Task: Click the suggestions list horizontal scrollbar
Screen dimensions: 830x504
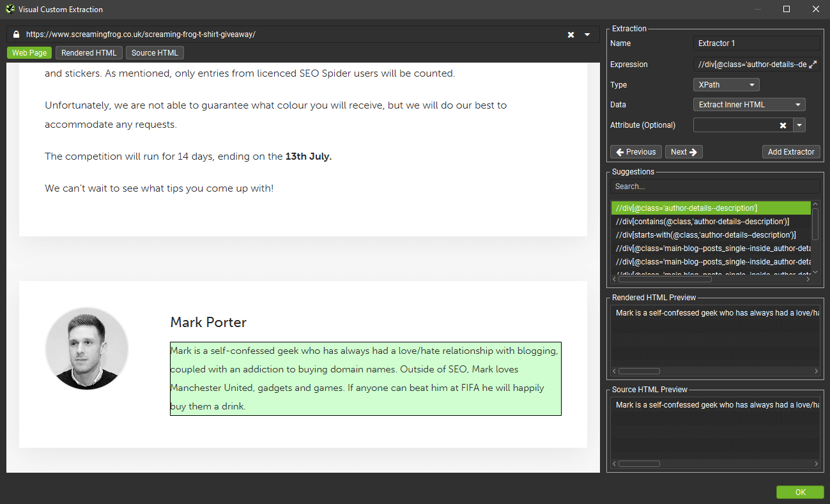Action: coord(665,279)
